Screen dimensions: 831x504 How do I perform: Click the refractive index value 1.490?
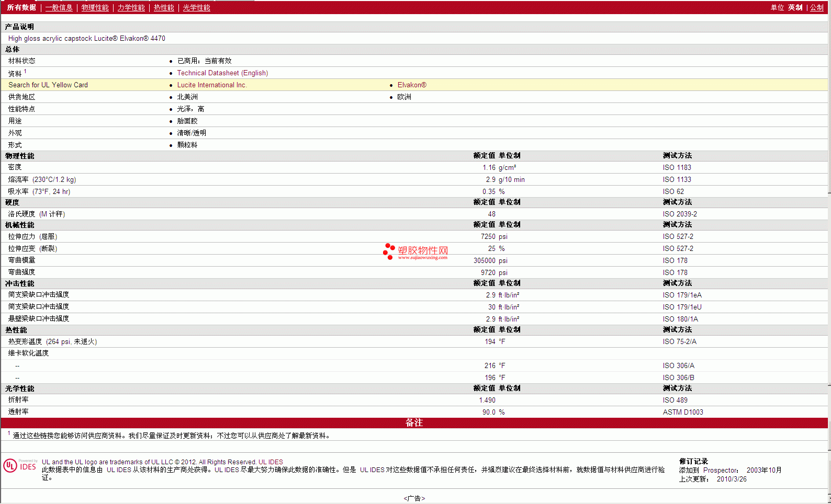tap(487, 400)
